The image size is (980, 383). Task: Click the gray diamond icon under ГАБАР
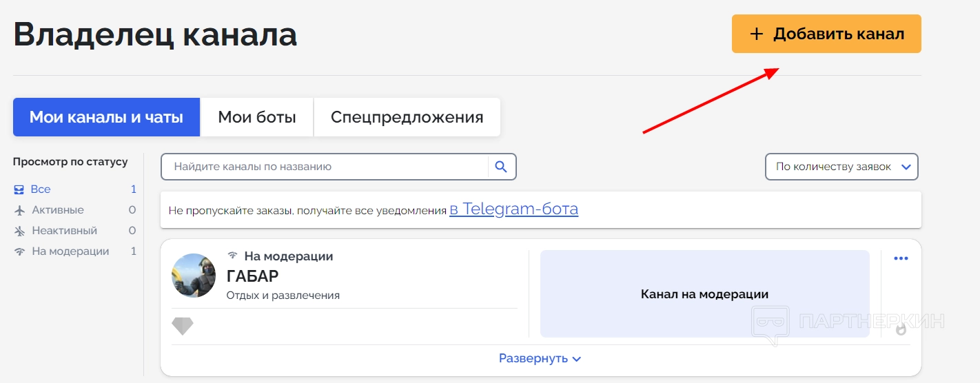pyautogui.click(x=183, y=326)
